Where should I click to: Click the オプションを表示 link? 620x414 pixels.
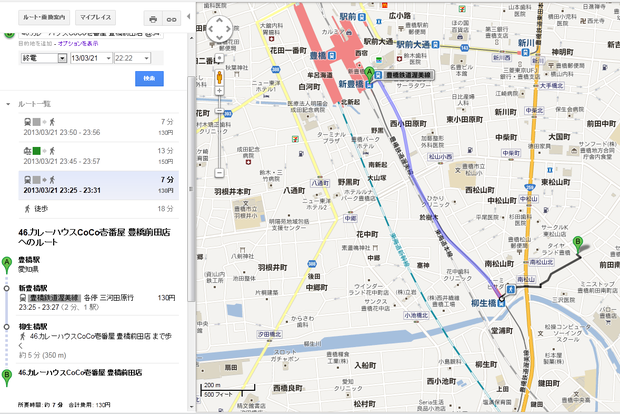click(x=78, y=43)
